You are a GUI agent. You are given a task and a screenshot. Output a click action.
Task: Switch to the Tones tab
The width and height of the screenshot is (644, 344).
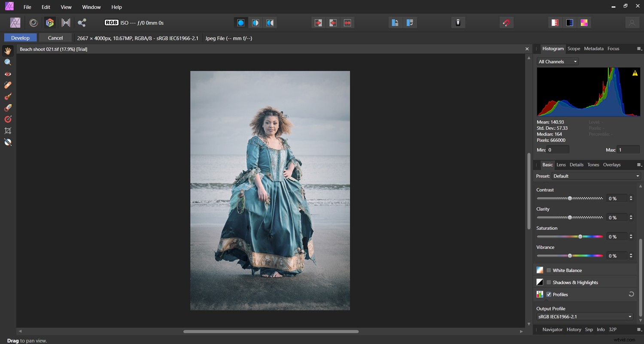593,164
